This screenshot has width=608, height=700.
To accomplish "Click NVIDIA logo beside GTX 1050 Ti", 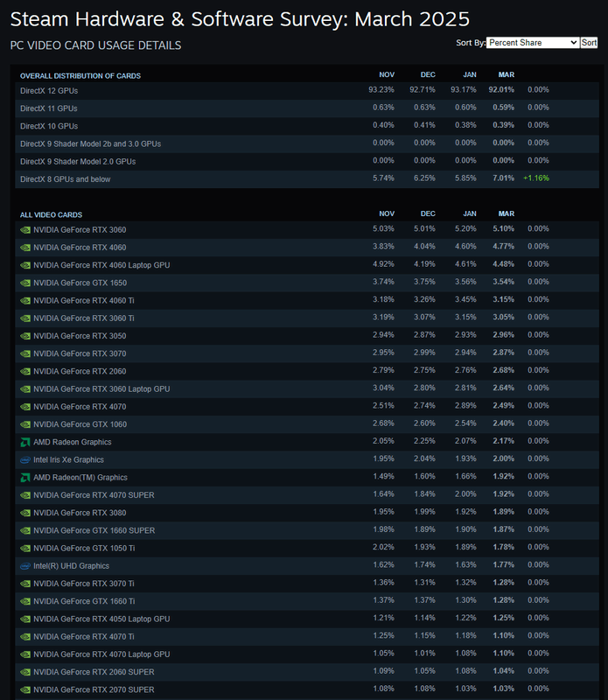I will pos(25,549).
